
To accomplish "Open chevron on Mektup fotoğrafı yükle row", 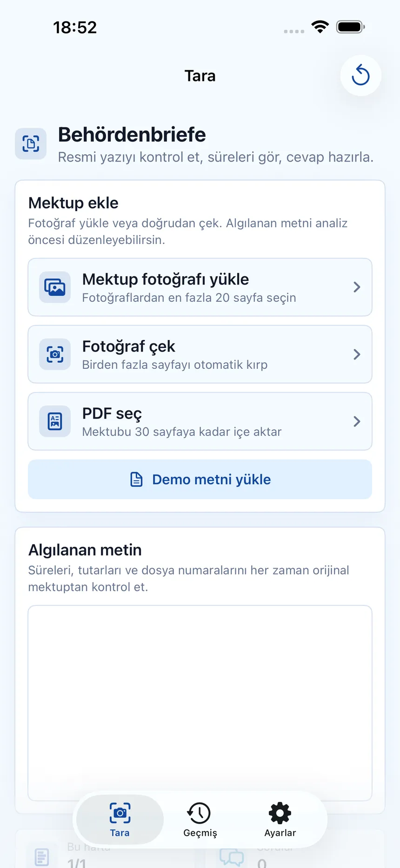I will coord(357,287).
